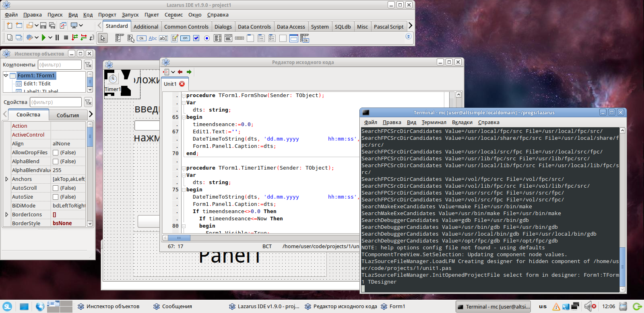Check the AutoSize property box
This screenshot has height=313, width=644.
[x=56, y=197]
